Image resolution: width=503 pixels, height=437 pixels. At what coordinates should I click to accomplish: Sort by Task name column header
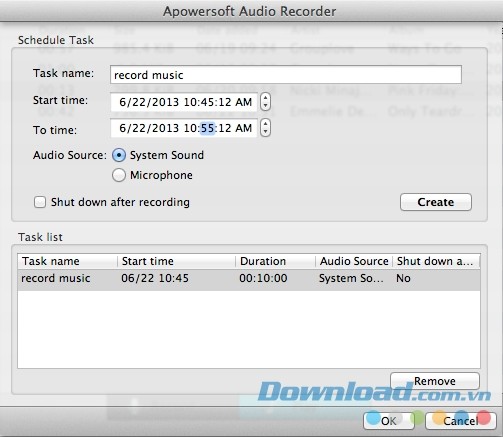pyautogui.click(x=68, y=261)
